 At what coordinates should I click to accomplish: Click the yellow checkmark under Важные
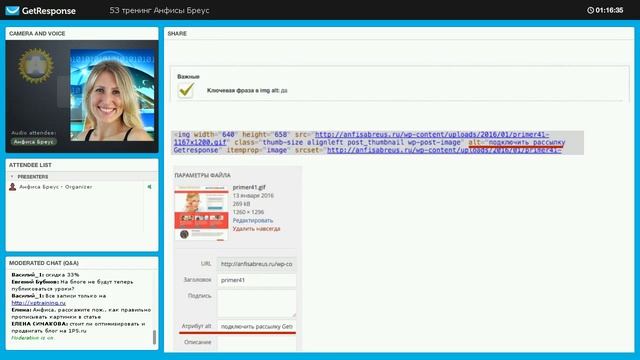(186, 90)
